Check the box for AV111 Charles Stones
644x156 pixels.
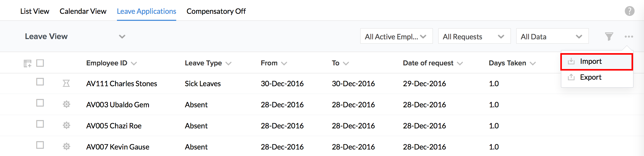(x=40, y=82)
